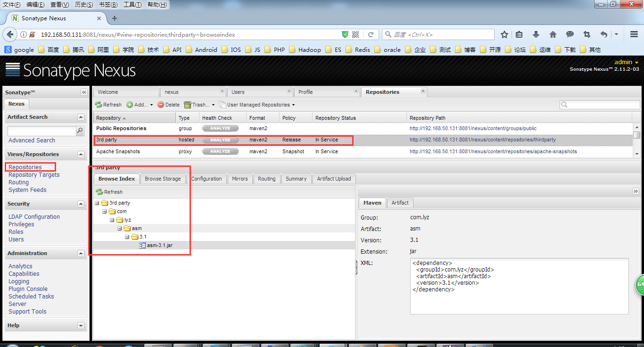Open the bookmarks list icon
This screenshot has width=644, height=347.
click(x=519, y=34)
